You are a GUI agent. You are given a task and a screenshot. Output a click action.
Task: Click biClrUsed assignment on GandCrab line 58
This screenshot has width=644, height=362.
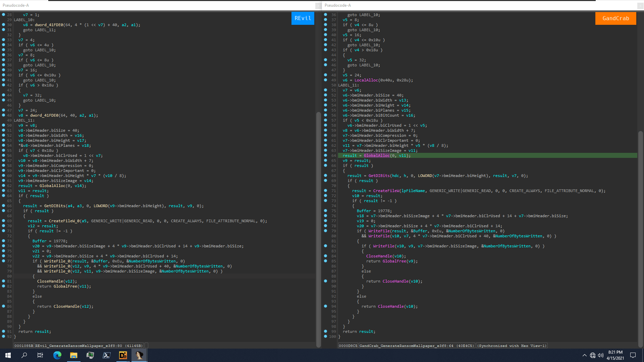[x=387, y=125]
